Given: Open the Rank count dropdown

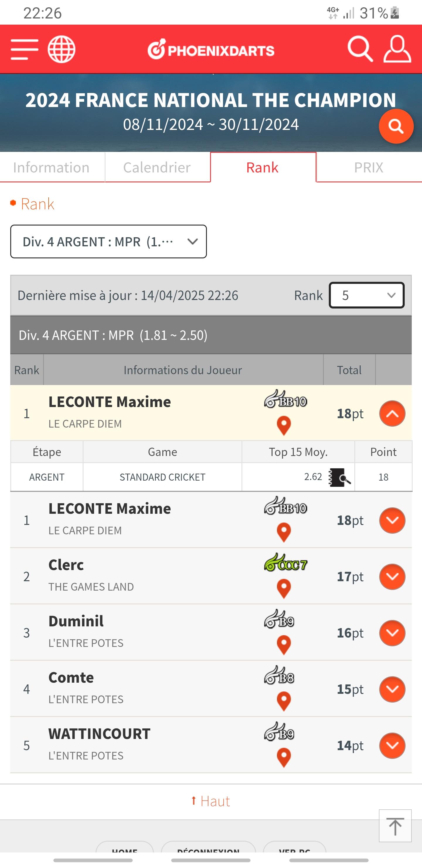Looking at the screenshot, I should point(366,295).
